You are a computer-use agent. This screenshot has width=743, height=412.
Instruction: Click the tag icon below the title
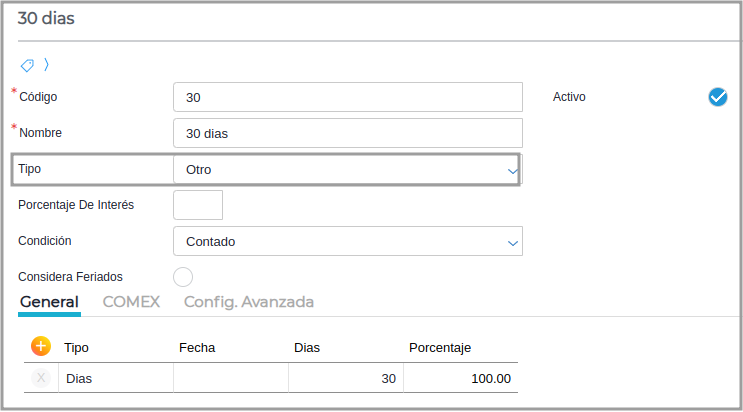point(27,65)
